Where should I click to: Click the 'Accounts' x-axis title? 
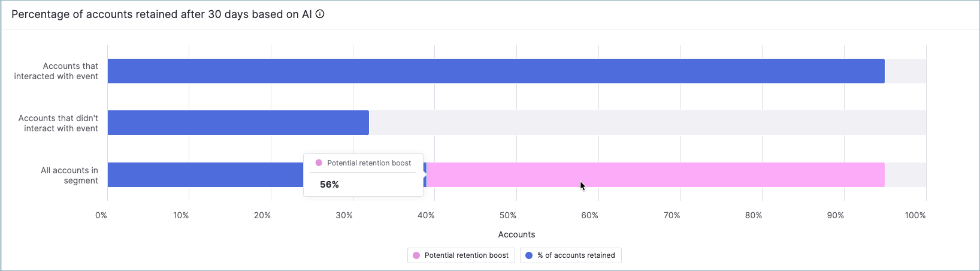516,234
